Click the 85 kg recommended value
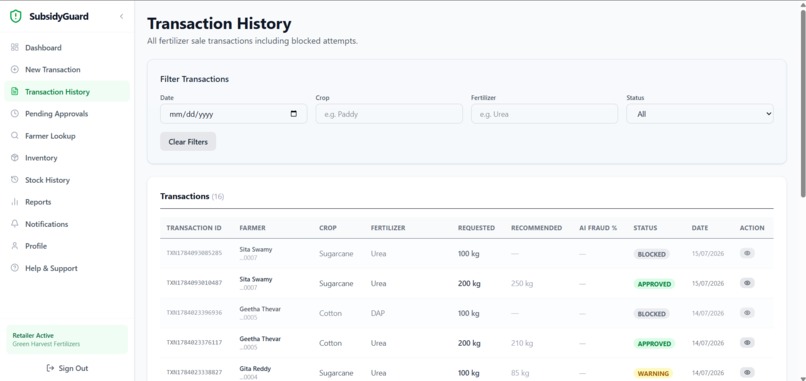Image resolution: width=806 pixels, height=381 pixels. (x=520, y=373)
